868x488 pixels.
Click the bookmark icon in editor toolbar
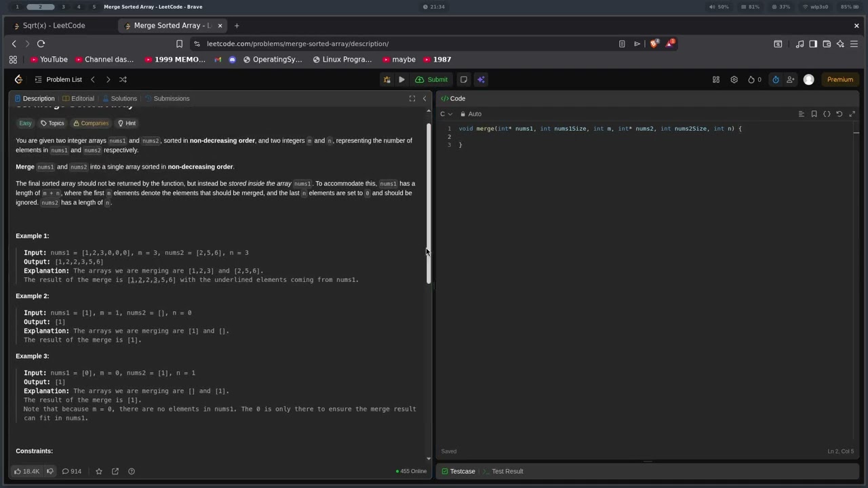(x=814, y=114)
